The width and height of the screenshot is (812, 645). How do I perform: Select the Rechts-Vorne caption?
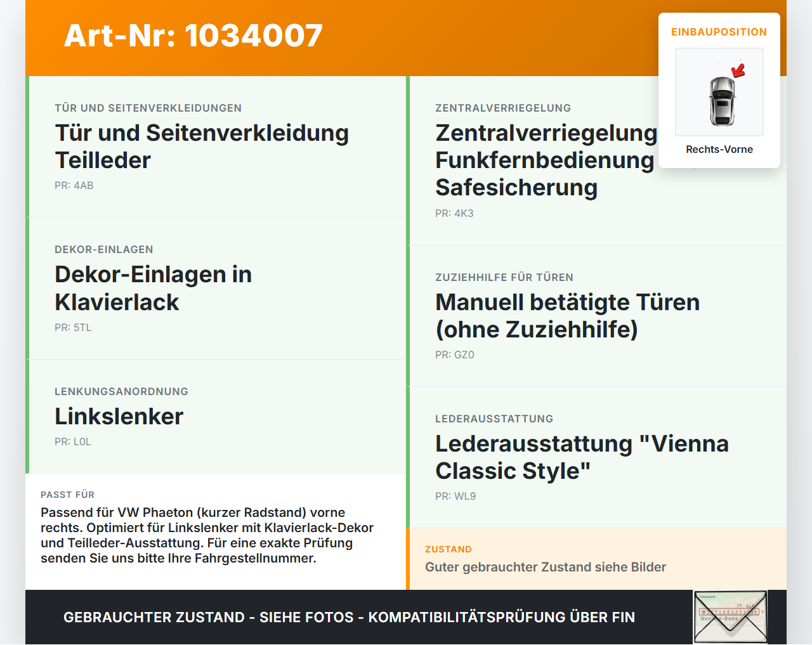pos(719,149)
